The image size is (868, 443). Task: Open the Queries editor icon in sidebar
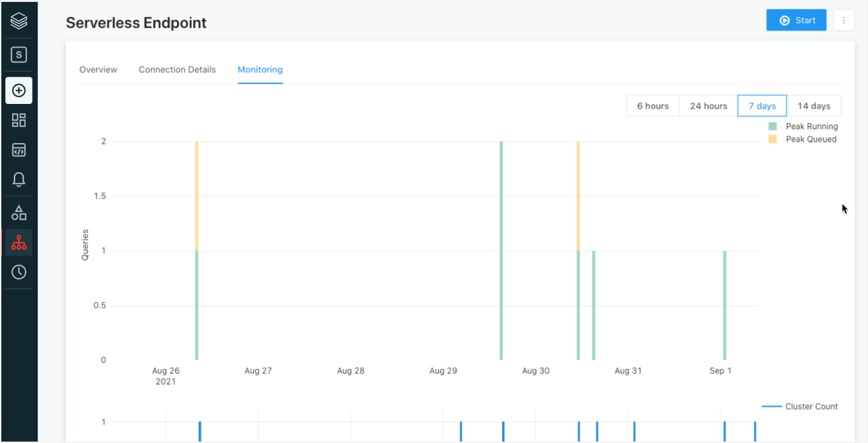click(x=19, y=150)
